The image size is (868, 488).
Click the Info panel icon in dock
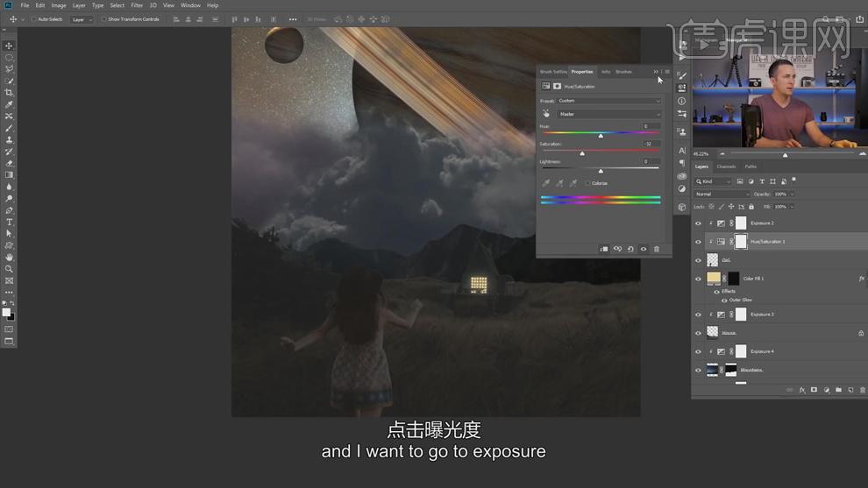pyautogui.click(x=682, y=102)
